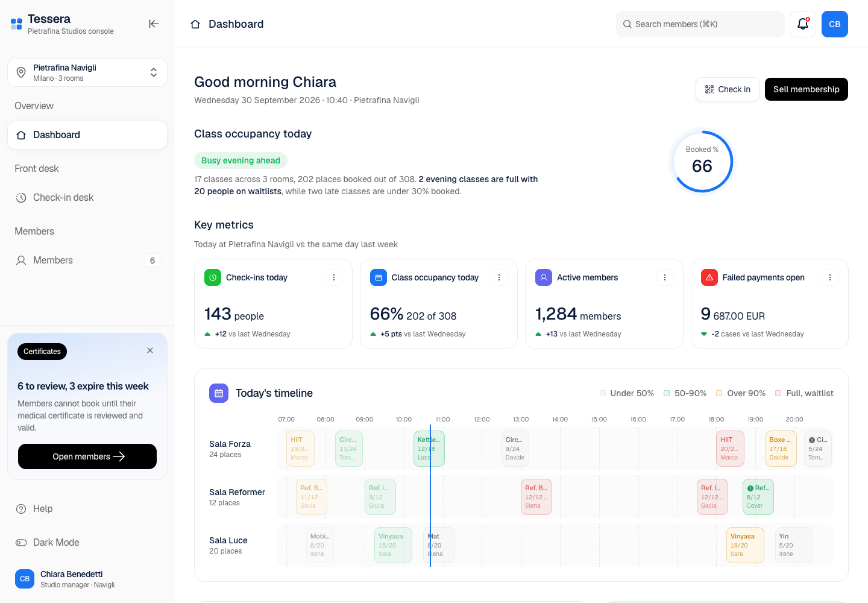The width and height of the screenshot is (868, 603).
Task: Open the Circ 9/24 class with Davide
Action: tap(515, 449)
